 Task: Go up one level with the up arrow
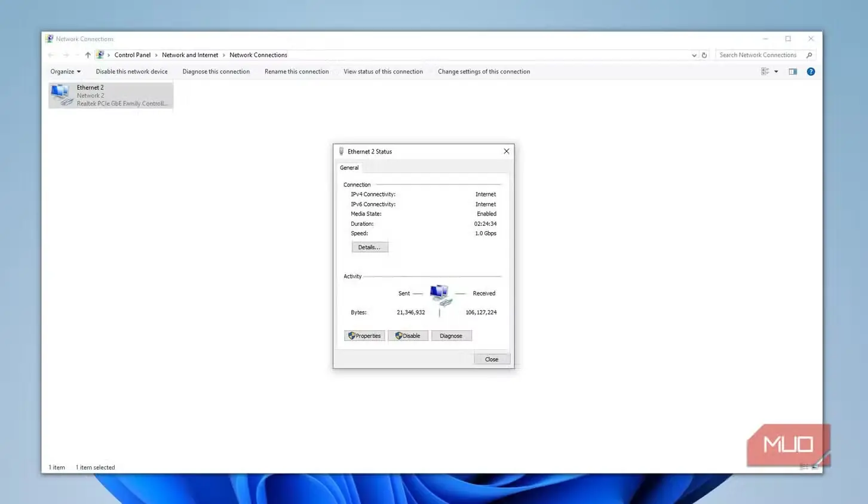click(88, 55)
